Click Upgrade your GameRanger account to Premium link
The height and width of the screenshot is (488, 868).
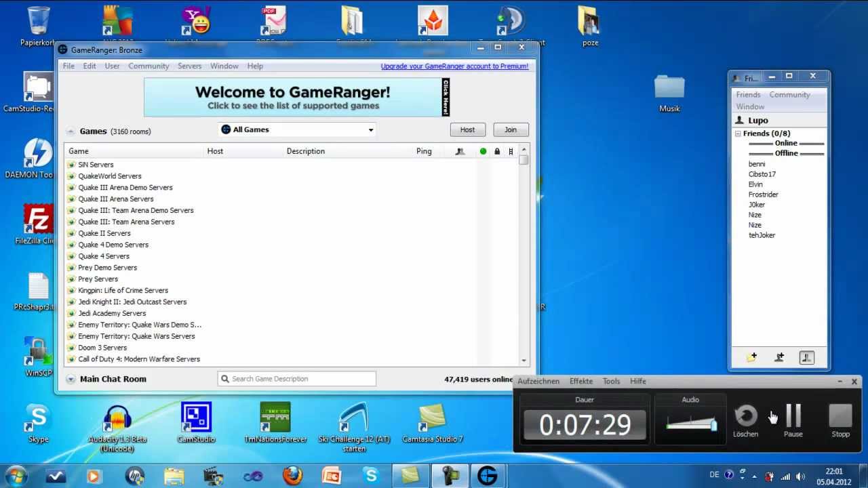(x=454, y=66)
